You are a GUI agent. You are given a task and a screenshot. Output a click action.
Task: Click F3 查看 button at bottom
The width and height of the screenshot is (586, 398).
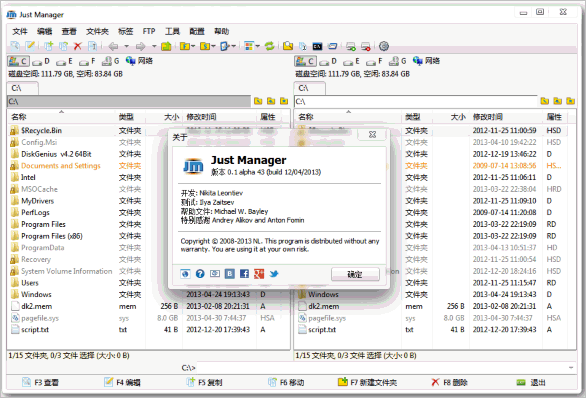click(x=40, y=382)
